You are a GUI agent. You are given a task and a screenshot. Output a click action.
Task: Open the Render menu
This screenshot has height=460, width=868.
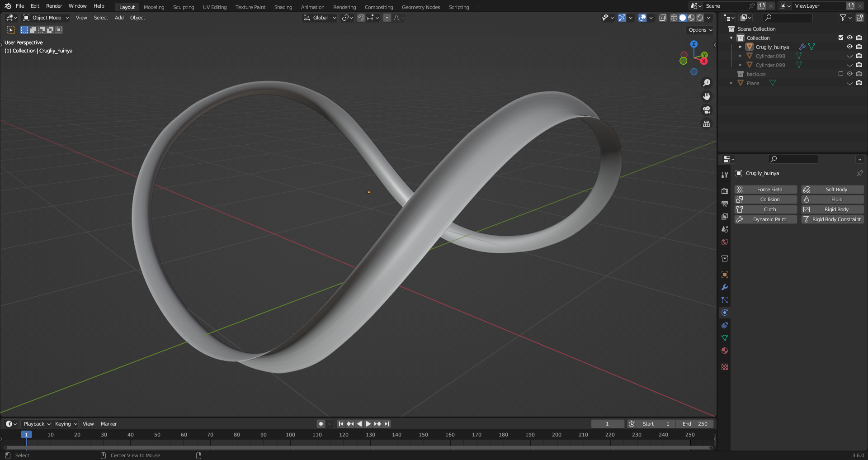coord(54,6)
